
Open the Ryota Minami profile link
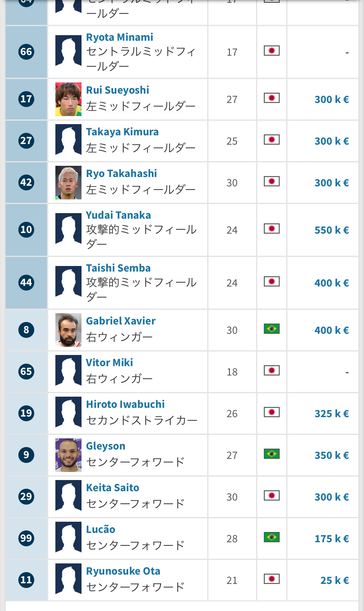(x=120, y=37)
